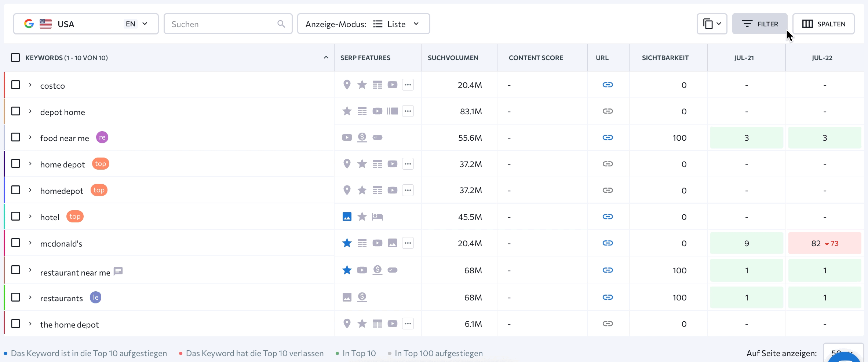Select all keywords with header checkbox
868x362 pixels.
pos(15,58)
